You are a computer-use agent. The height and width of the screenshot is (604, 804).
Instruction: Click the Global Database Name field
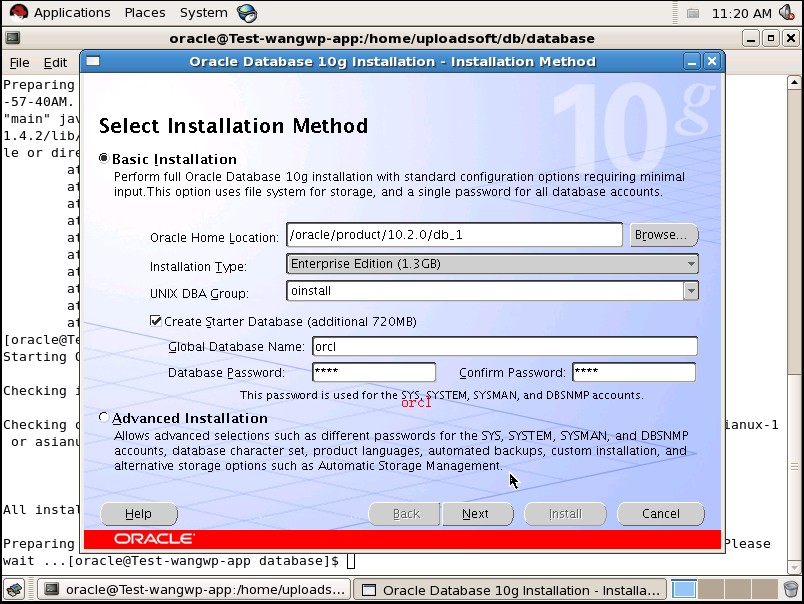[x=503, y=346]
